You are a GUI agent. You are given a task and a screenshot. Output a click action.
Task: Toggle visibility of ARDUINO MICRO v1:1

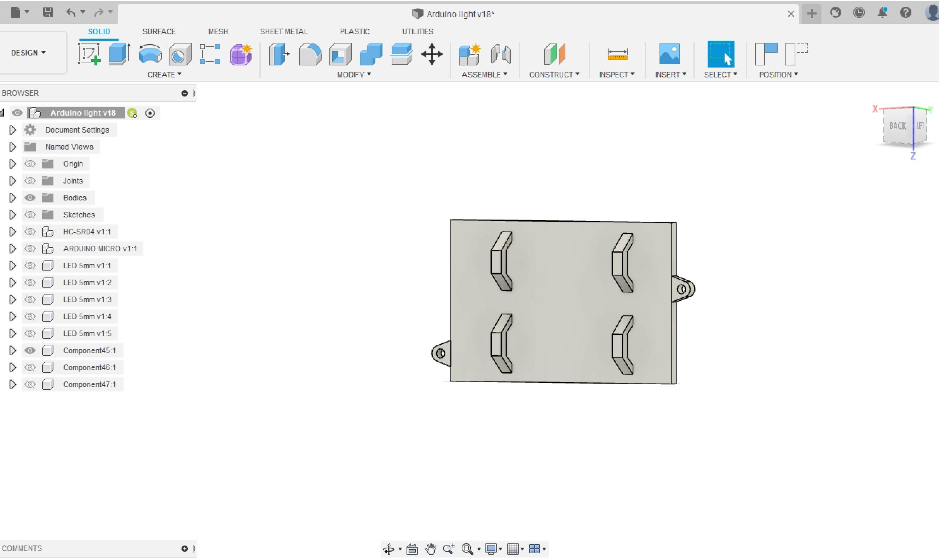click(x=29, y=248)
